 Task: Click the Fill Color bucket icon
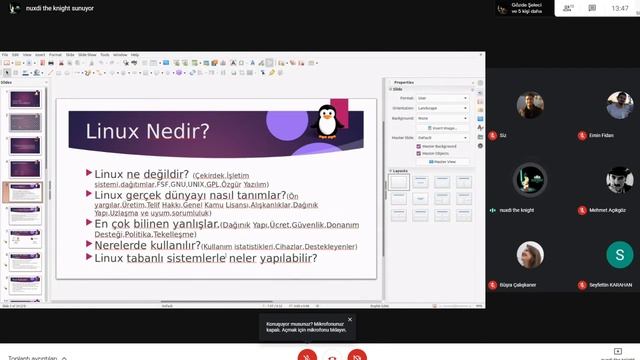36,73
